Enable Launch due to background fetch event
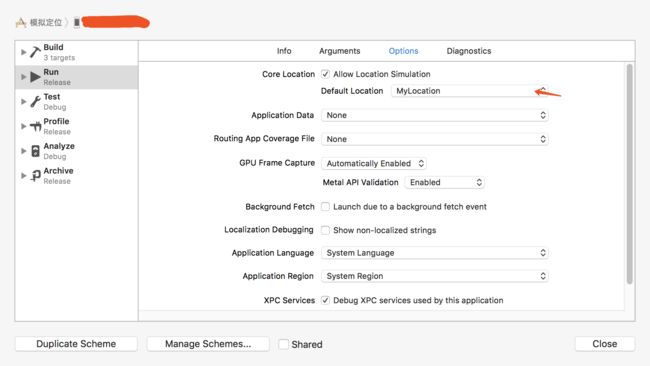 click(325, 206)
